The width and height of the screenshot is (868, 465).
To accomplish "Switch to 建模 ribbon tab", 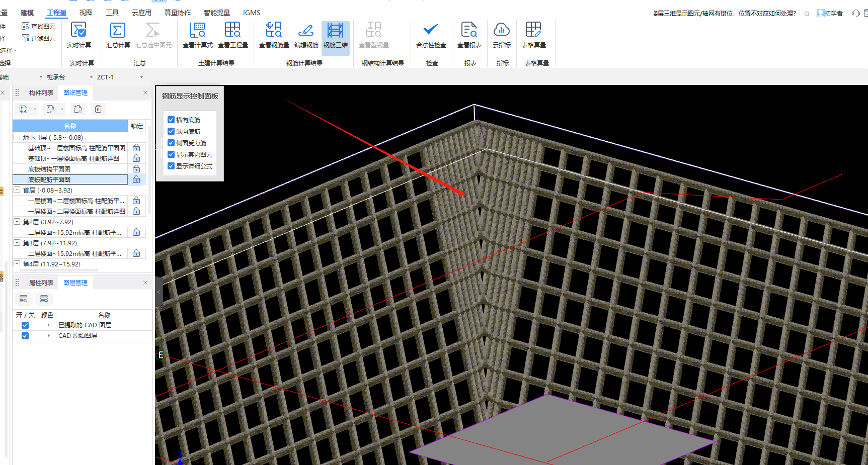I will (27, 13).
